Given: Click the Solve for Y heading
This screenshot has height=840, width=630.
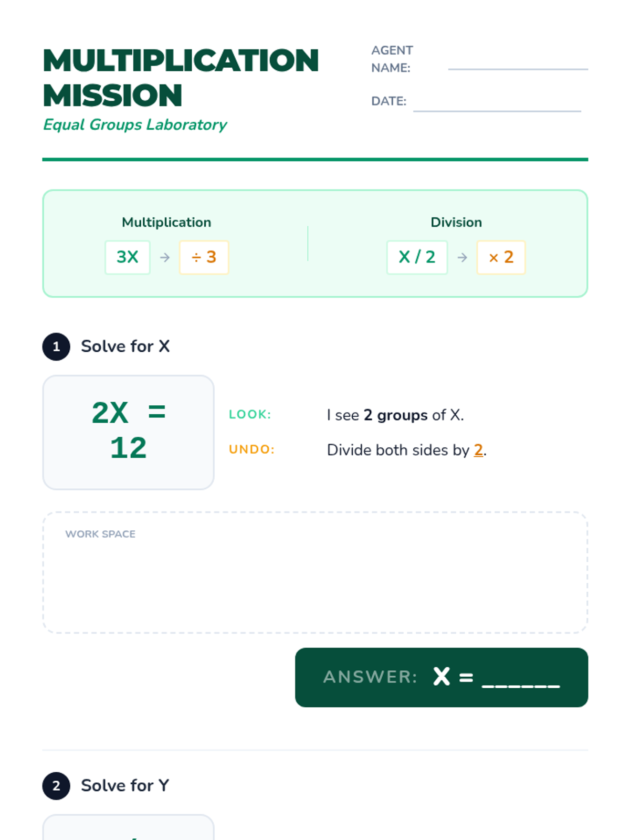Looking at the screenshot, I should coord(125,786).
